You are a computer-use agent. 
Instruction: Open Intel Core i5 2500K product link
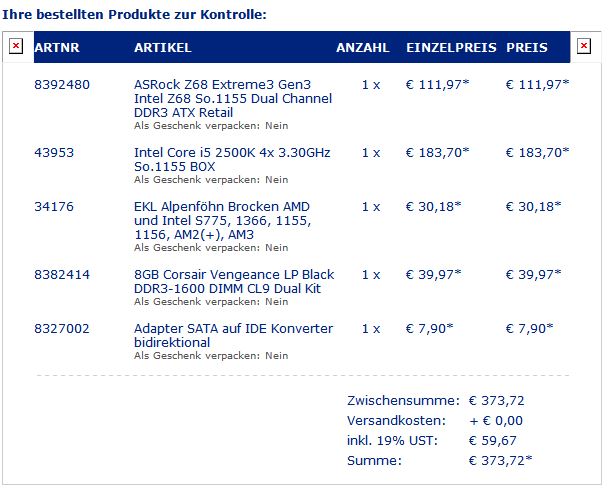click(x=232, y=159)
